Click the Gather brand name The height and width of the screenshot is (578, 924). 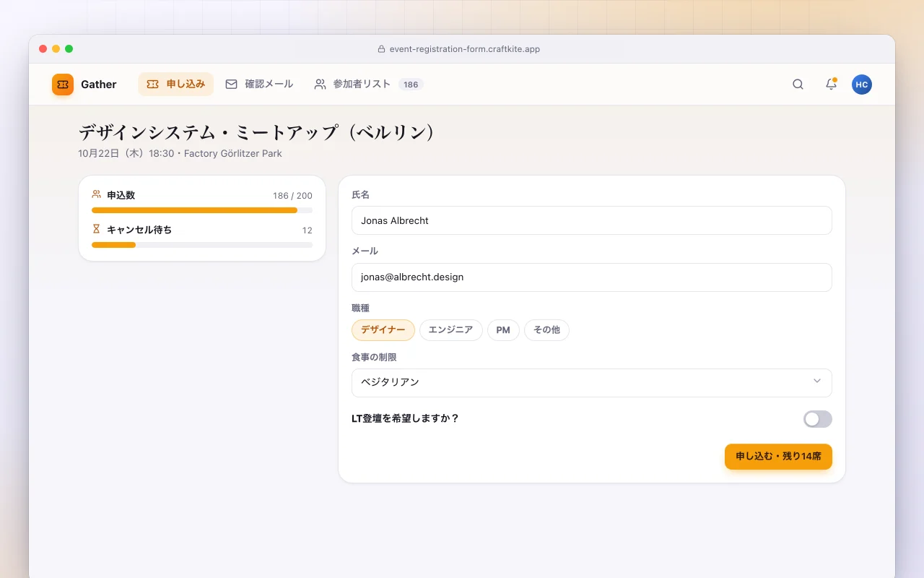click(x=99, y=85)
